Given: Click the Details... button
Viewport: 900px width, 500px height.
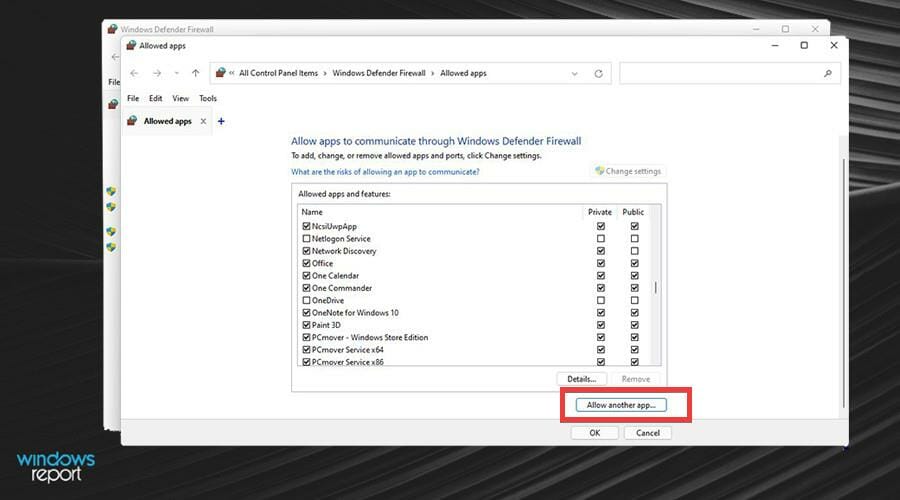Looking at the screenshot, I should pos(581,379).
